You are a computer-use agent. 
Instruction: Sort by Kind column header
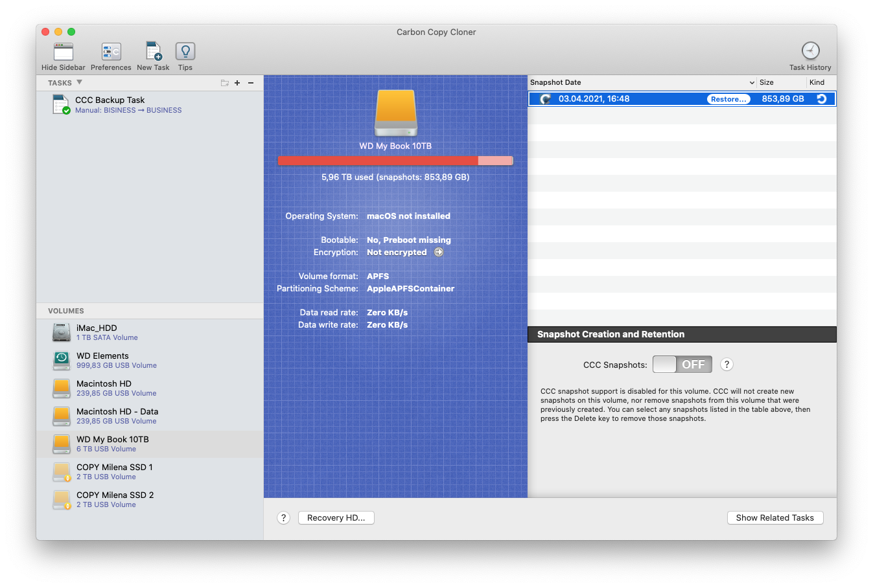(x=821, y=82)
